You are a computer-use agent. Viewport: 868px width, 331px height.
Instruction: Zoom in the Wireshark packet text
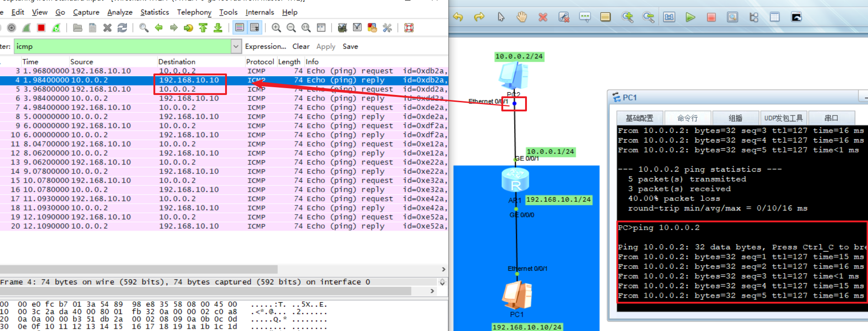[276, 28]
